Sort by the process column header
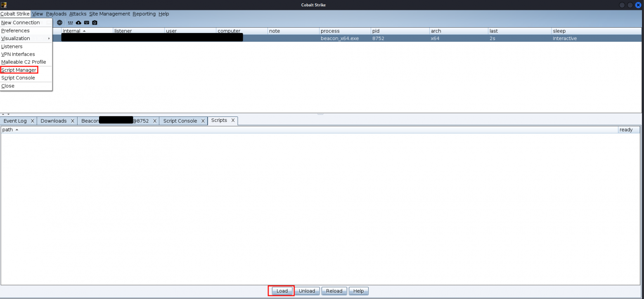Viewport: 644px width, 299px height. pyautogui.click(x=345, y=31)
